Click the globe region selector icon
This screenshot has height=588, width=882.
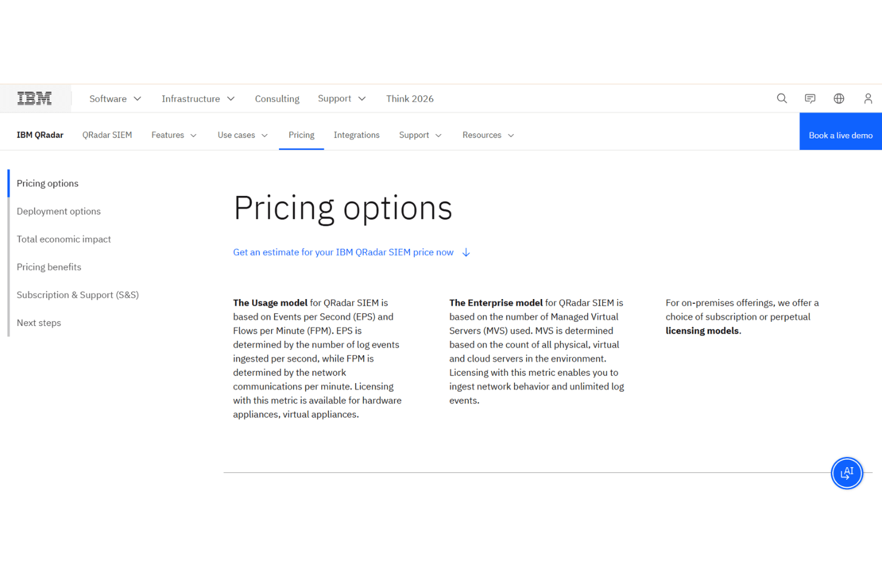point(839,98)
